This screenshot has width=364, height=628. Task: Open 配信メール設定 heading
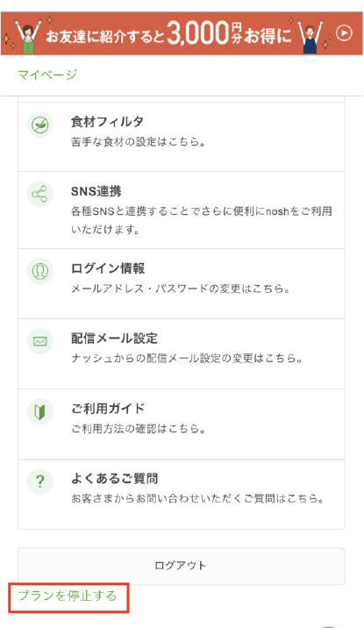click(x=114, y=339)
